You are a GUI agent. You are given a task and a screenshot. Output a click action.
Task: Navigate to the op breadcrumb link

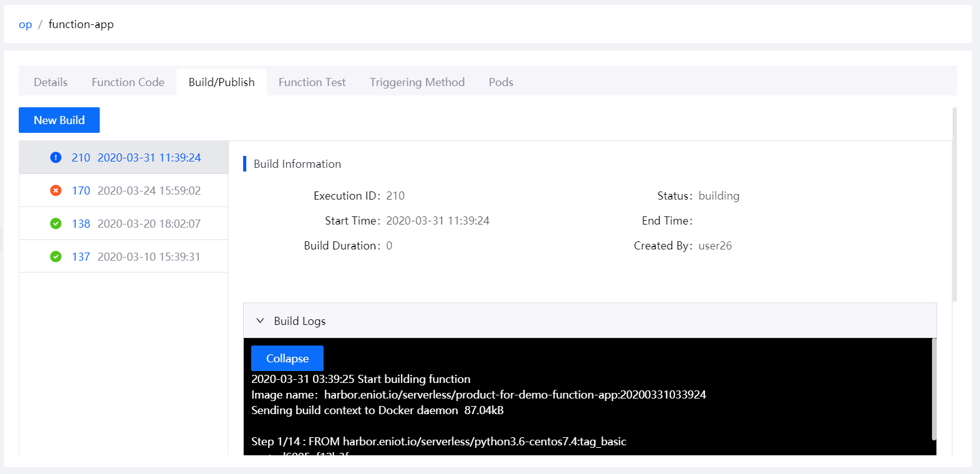click(x=26, y=24)
